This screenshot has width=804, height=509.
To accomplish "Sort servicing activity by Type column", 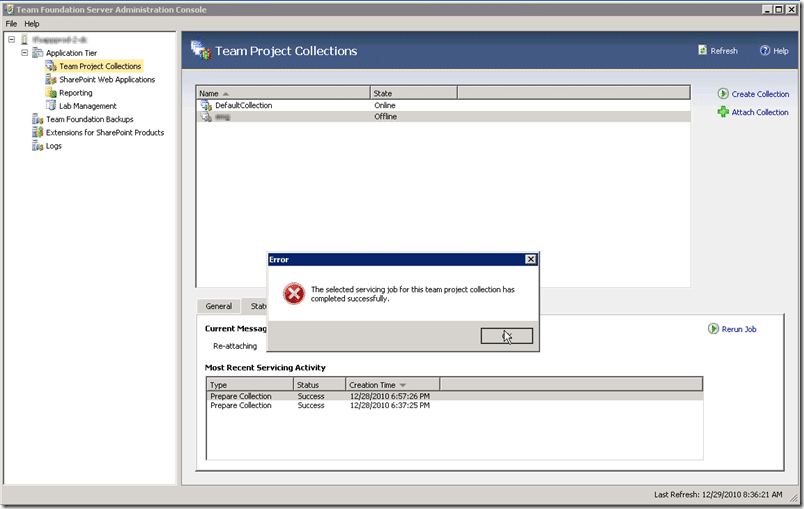I will (x=250, y=384).
